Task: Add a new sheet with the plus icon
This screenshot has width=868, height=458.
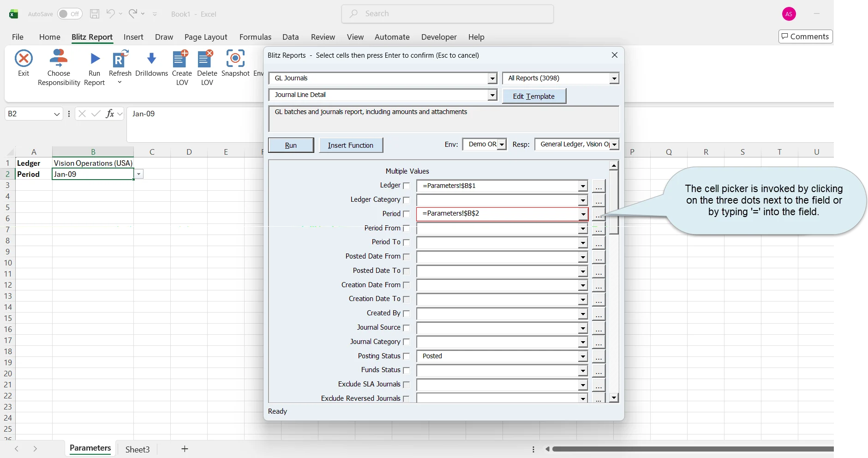Action: coord(185,449)
